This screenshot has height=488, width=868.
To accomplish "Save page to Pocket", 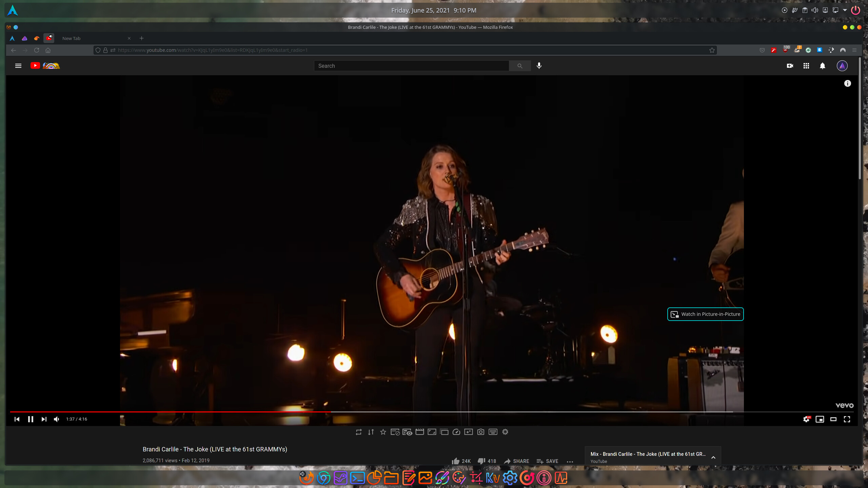I will (x=762, y=50).
